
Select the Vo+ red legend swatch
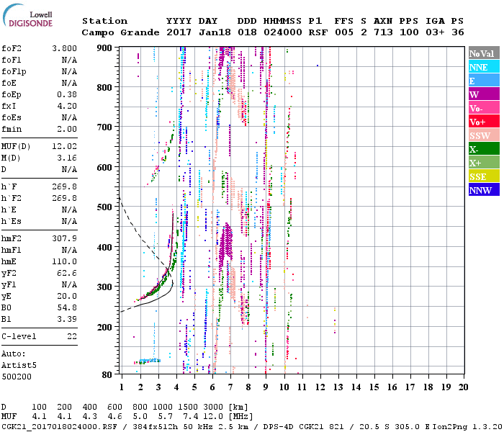pos(484,122)
